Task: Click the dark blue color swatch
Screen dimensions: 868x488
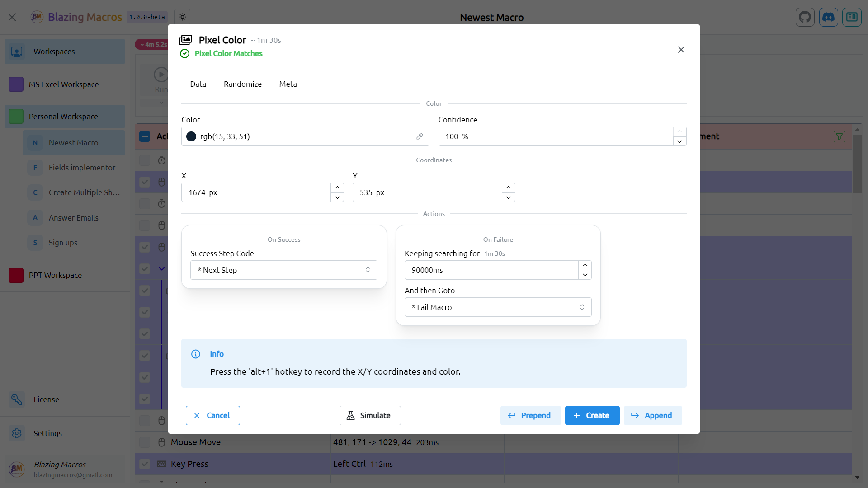Action: [191, 136]
